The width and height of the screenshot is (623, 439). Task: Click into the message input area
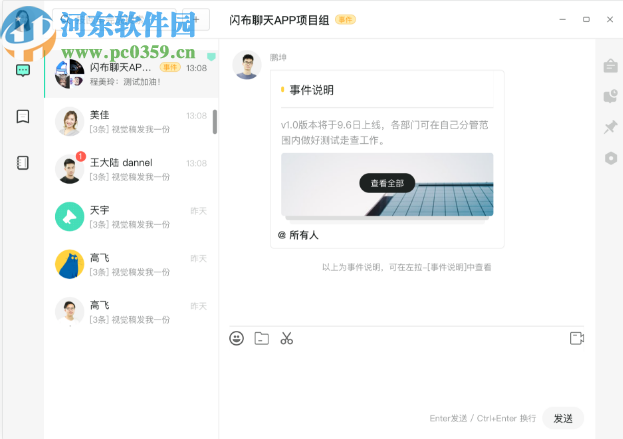[406, 375]
